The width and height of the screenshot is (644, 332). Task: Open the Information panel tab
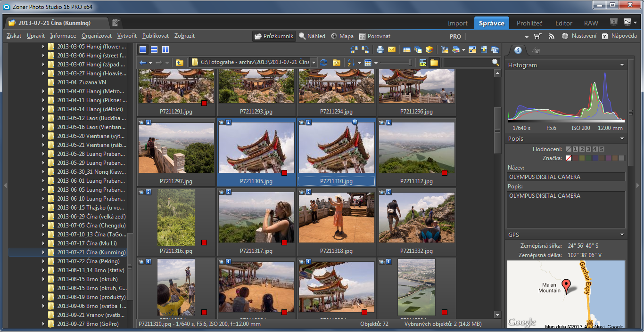[518, 50]
